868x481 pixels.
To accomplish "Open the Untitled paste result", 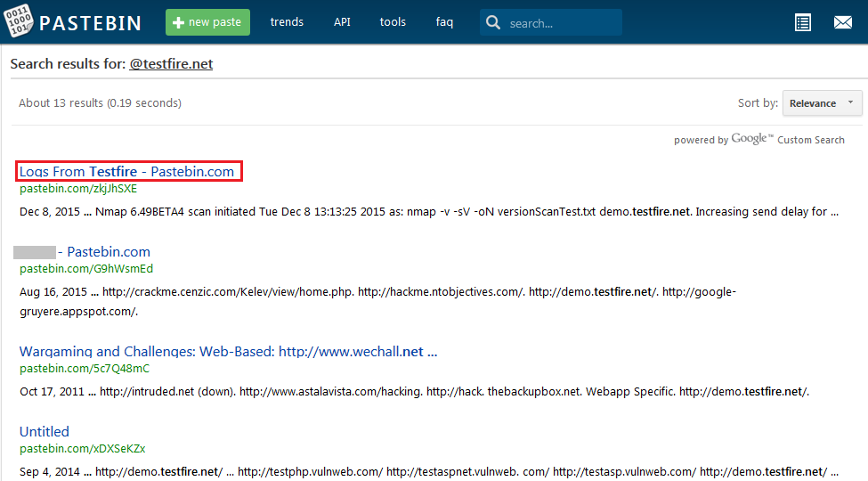I will point(45,432).
